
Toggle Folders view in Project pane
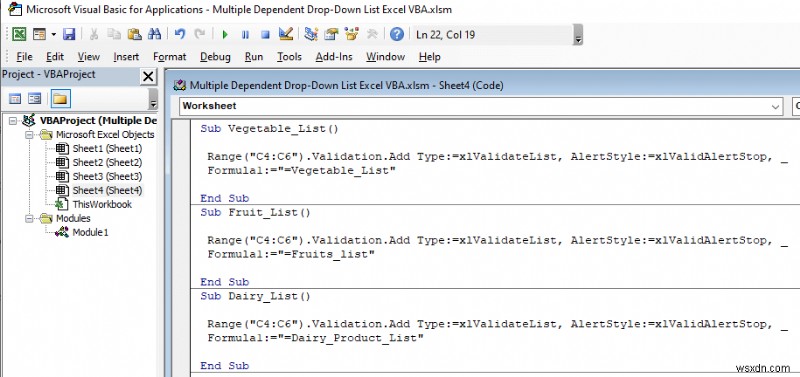tap(60, 98)
